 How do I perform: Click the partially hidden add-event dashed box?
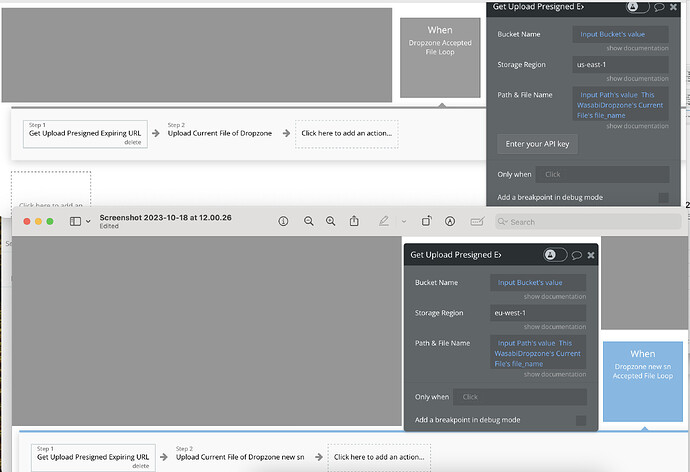tap(51, 189)
